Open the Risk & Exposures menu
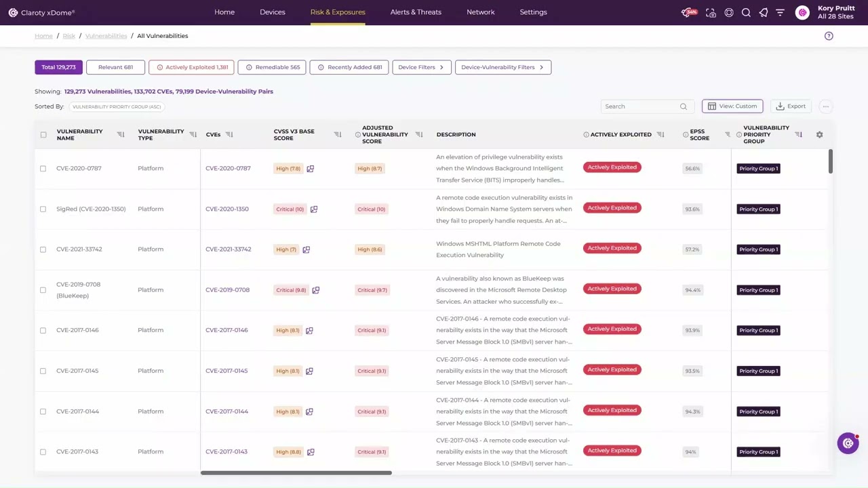The width and height of the screenshot is (868, 488). pos(338,12)
